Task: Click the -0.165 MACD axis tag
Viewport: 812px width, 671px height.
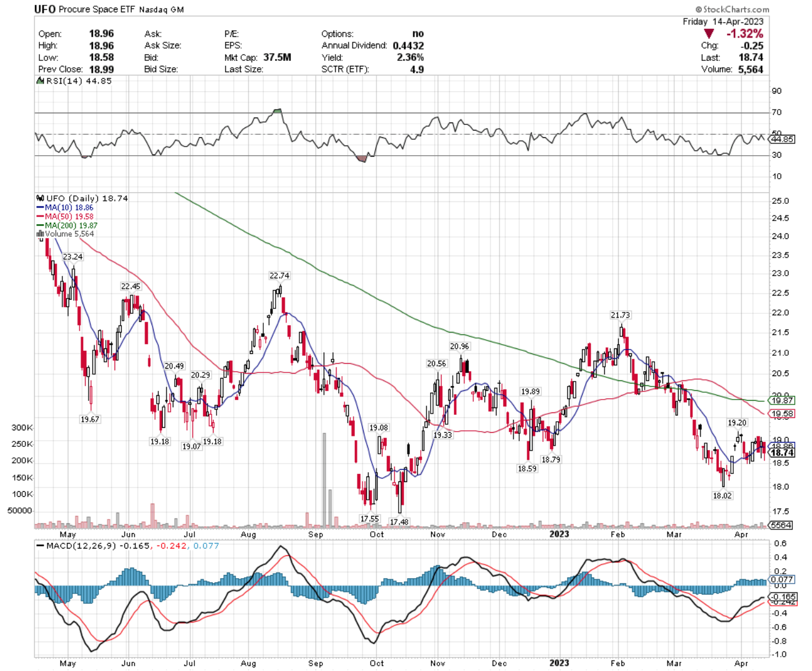Action: 783,597
